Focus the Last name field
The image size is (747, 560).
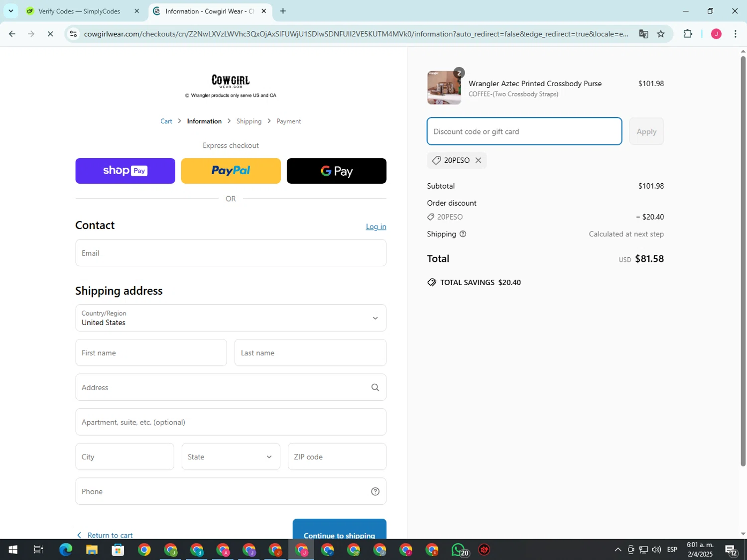point(310,352)
